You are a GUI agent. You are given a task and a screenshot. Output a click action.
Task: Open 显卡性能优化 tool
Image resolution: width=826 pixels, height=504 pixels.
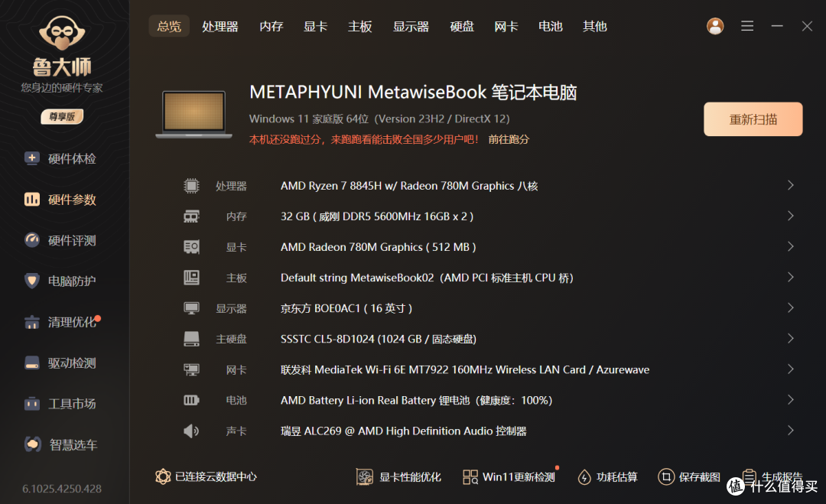pos(398,477)
